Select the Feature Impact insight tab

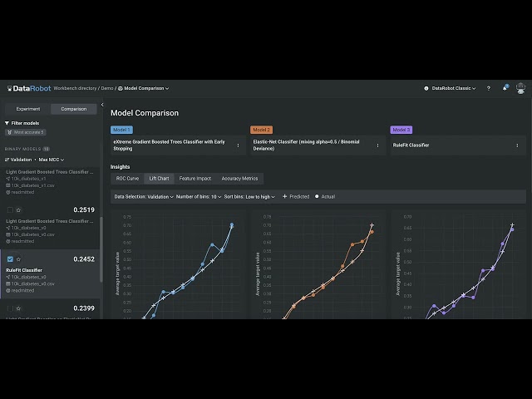coord(195,179)
